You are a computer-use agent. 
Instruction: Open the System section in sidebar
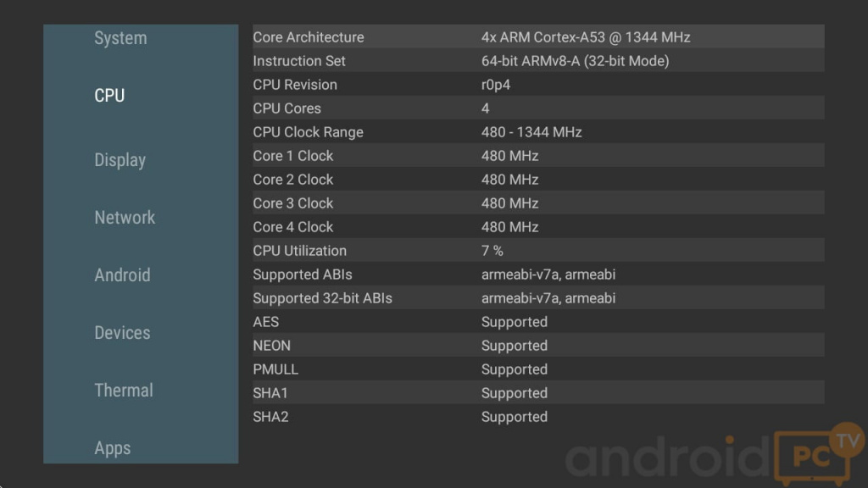coord(120,38)
